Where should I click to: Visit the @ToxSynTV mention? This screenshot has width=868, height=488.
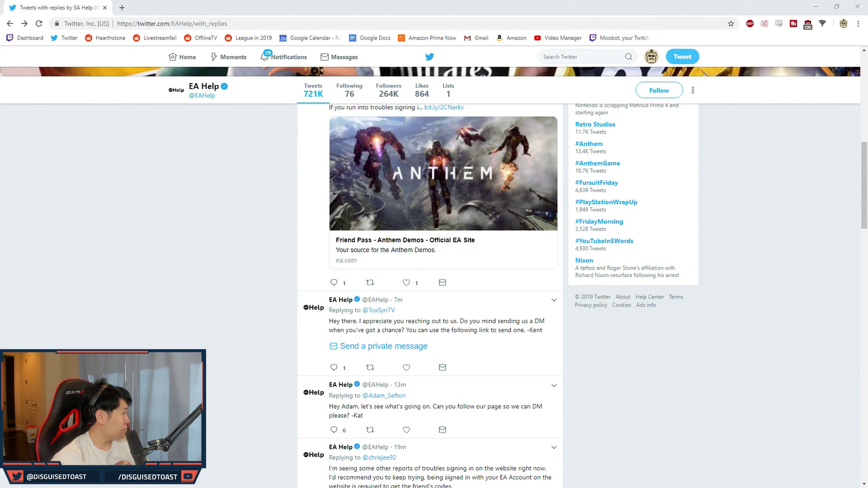pyautogui.click(x=379, y=310)
